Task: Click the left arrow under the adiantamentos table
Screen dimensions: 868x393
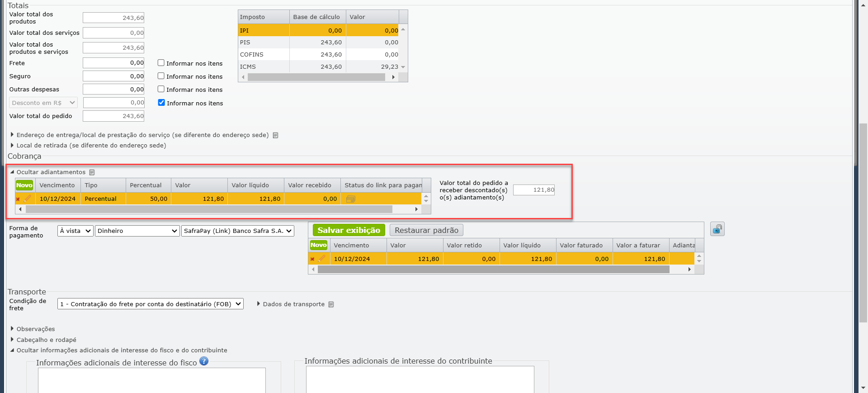Action: point(20,209)
